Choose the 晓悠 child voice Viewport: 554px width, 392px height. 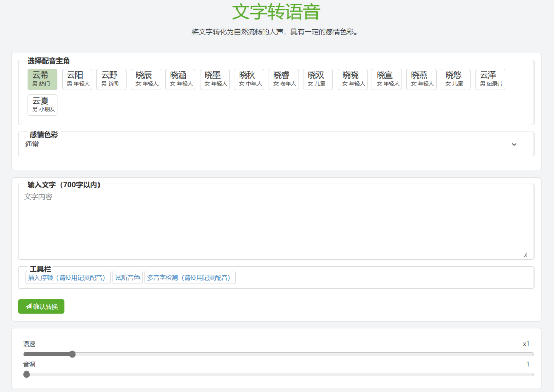pos(456,79)
